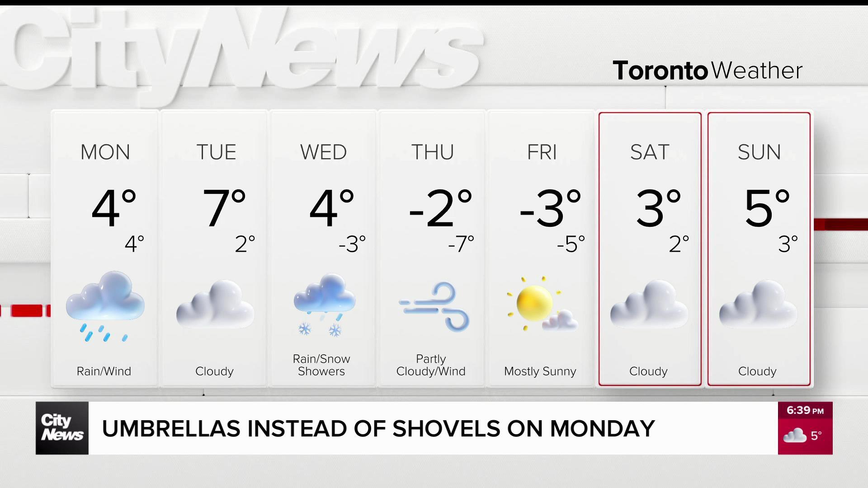Click Friday's mostly sunny icon
Viewport: 868px width, 488px height.
click(542, 304)
